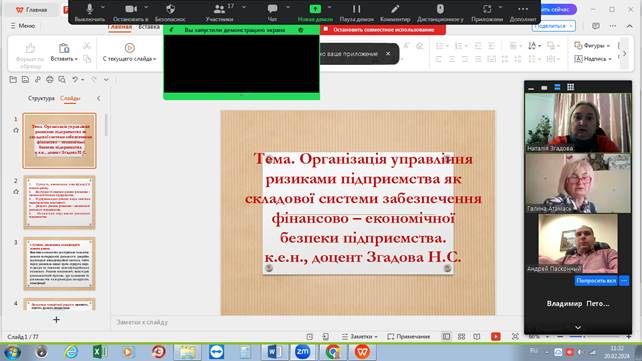642x361 pixels.
Task: Open the Zoom security shield icon
Action: point(170,12)
